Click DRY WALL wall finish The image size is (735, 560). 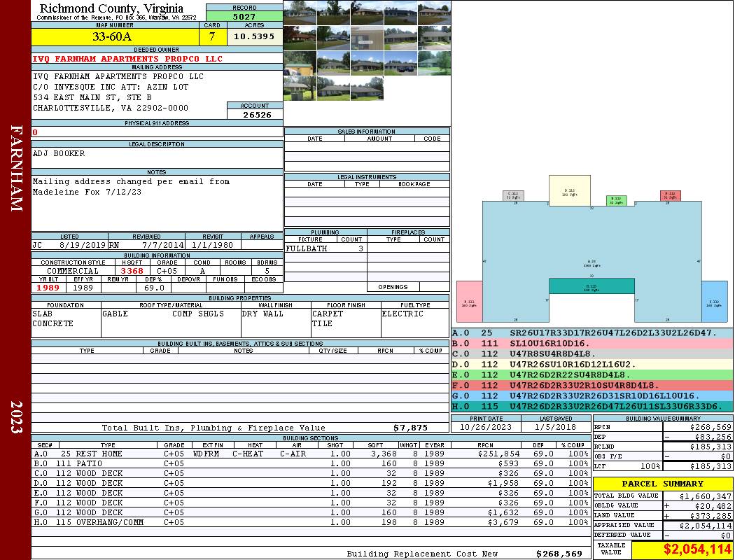[x=262, y=314]
